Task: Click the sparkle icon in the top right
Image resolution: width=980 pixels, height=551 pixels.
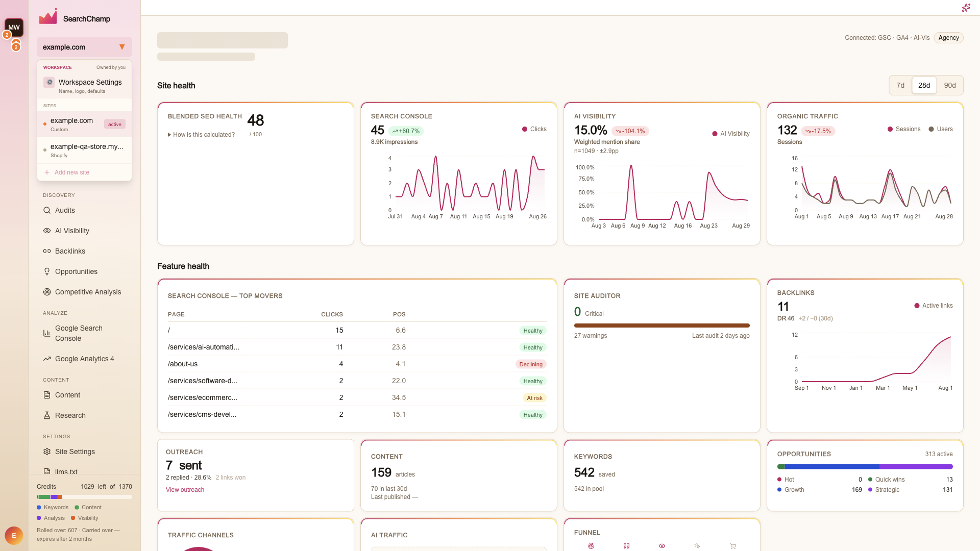Action: [x=966, y=8]
